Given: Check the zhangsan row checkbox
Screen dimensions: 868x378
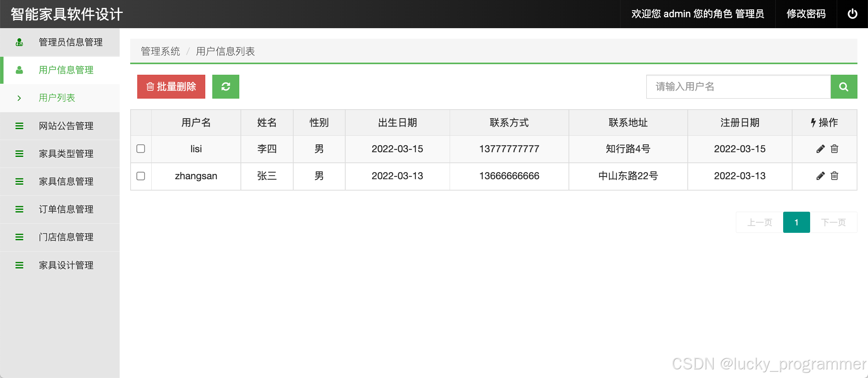Looking at the screenshot, I should pyautogui.click(x=141, y=176).
